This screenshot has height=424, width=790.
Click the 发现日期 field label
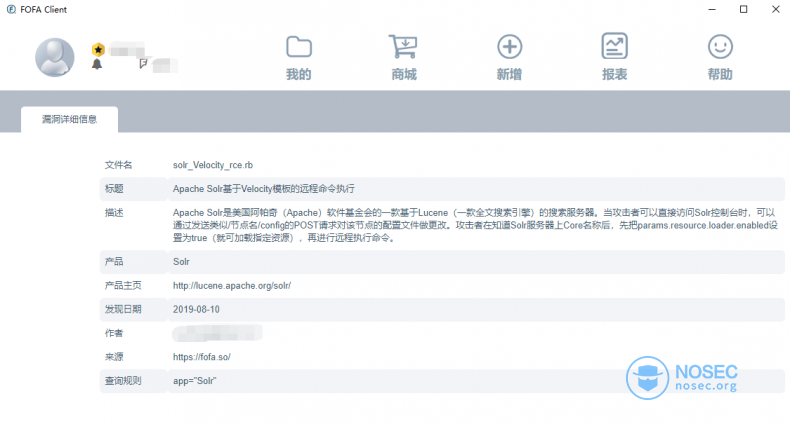123,309
